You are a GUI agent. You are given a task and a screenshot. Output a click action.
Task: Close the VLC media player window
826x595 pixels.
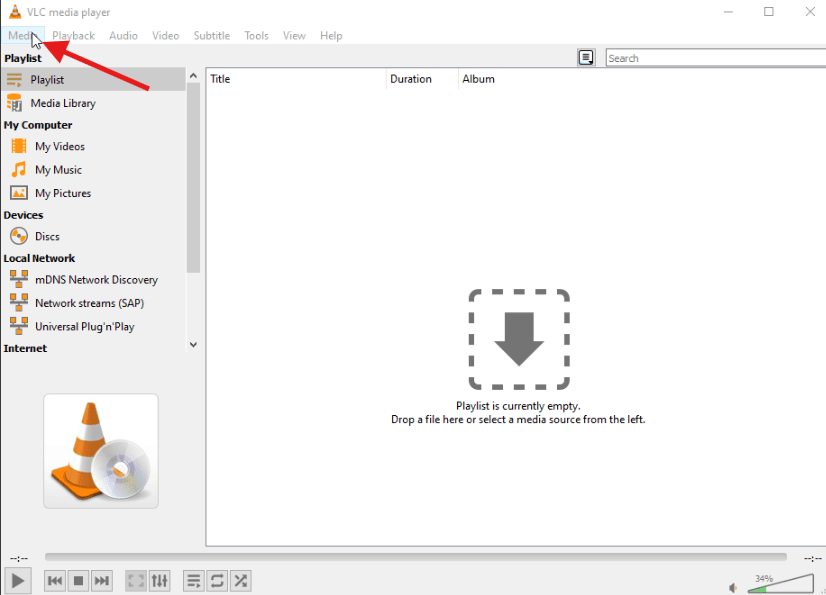pyautogui.click(x=810, y=12)
